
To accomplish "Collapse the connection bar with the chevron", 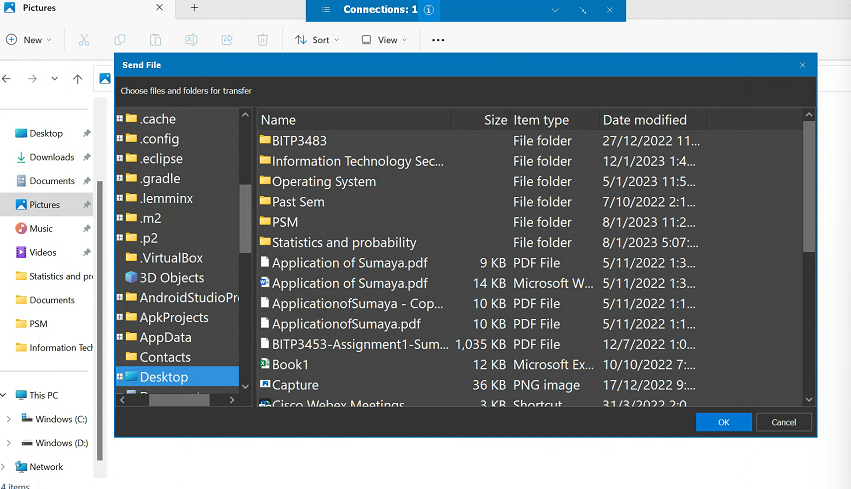I will (x=555, y=10).
